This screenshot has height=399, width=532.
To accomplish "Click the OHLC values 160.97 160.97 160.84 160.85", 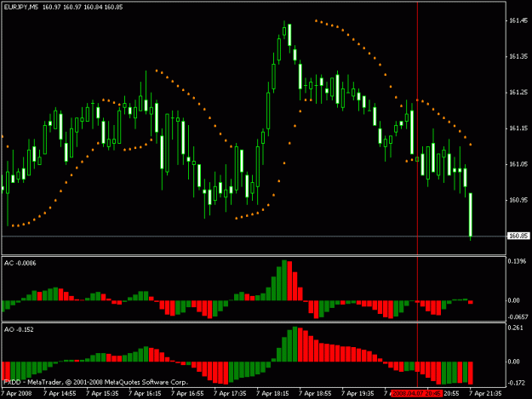I will coord(83,7).
